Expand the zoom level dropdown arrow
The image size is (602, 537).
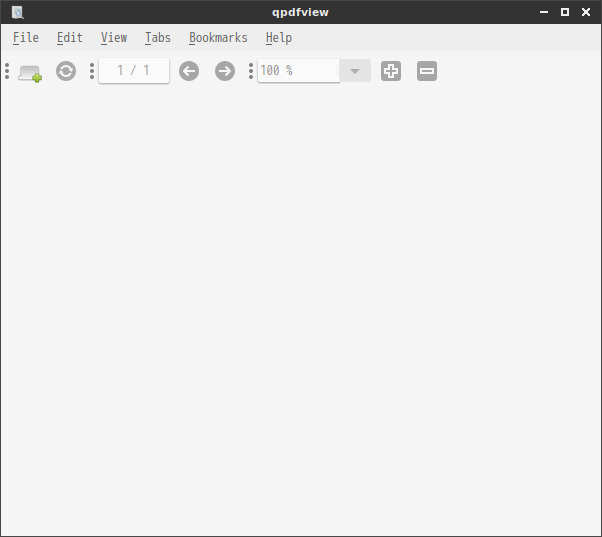(355, 71)
